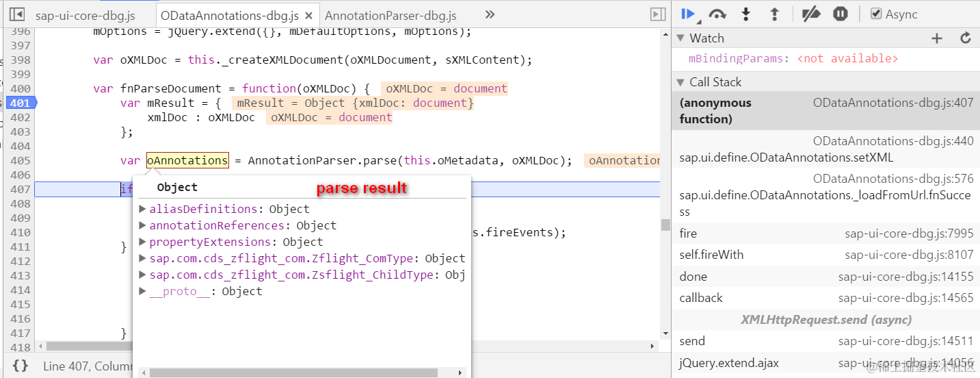
Task: Step into next function call
Action: click(746, 14)
